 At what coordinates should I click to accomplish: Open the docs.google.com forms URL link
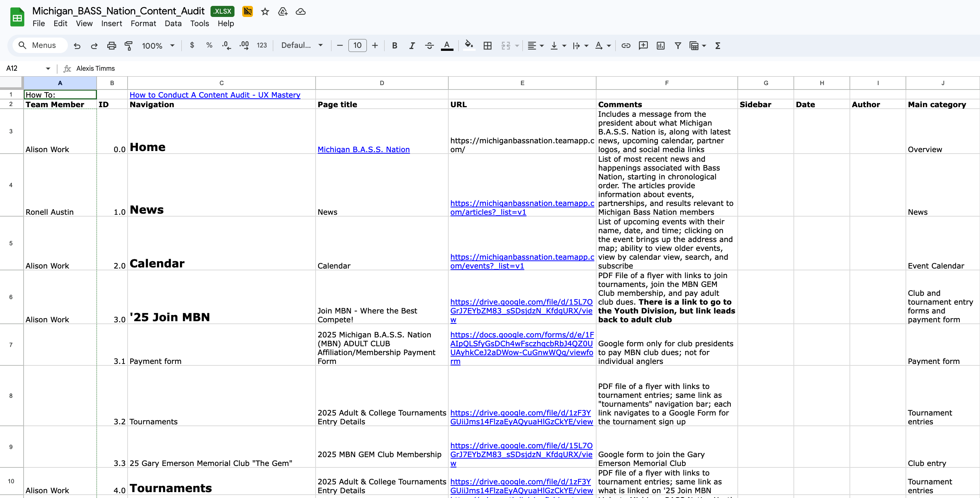[522, 348]
